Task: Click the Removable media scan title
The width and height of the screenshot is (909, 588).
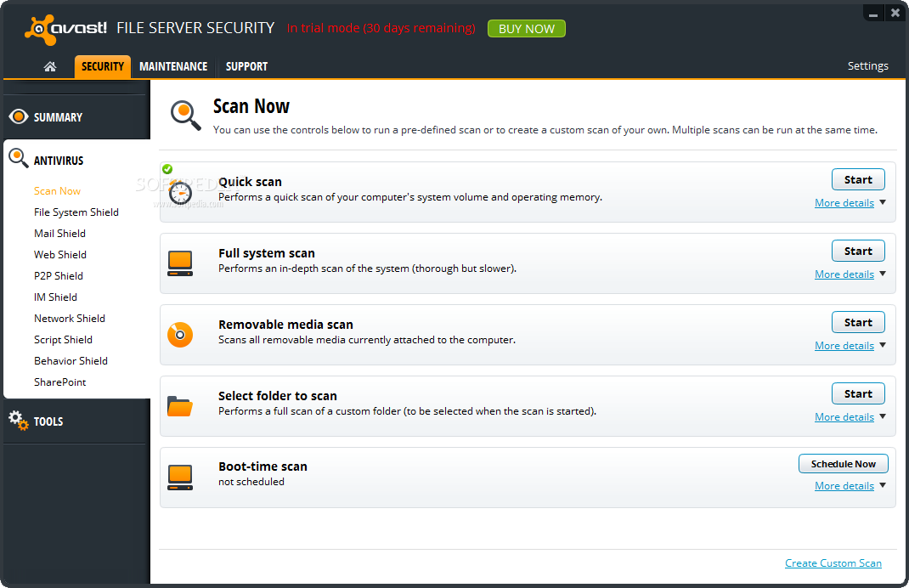Action: tap(285, 324)
